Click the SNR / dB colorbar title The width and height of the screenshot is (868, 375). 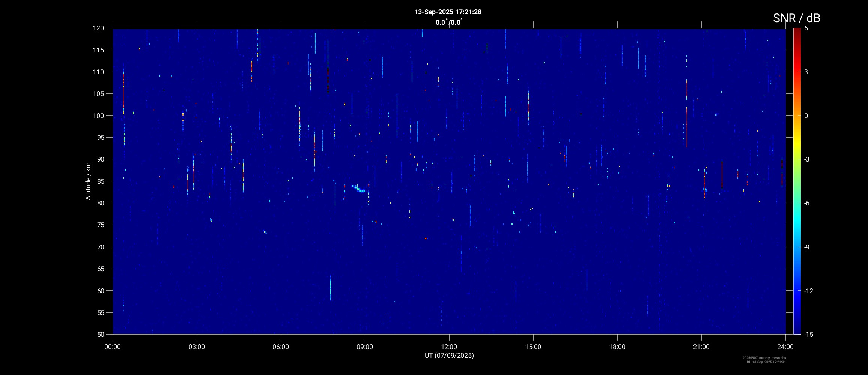click(796, 18)
